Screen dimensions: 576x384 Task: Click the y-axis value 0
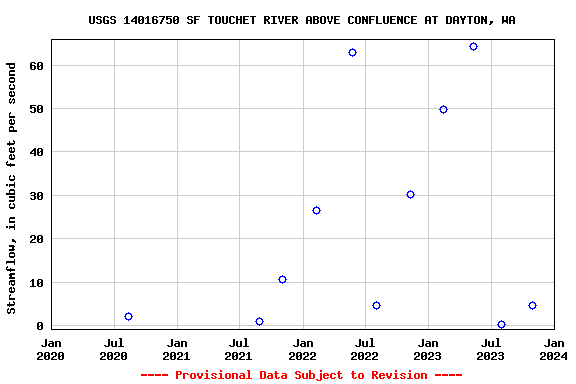tap(40, 326)
